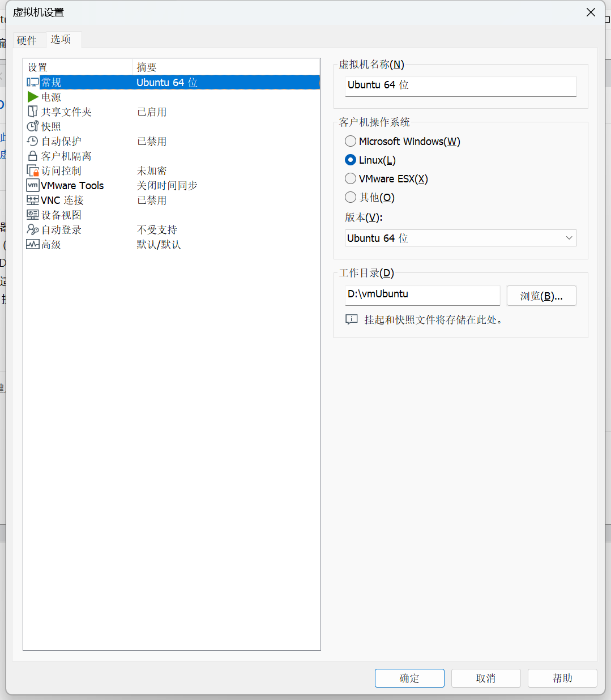Select the 自动登录 row text
Viewport: 611px width, 700px height.
(x=61, y=230)
